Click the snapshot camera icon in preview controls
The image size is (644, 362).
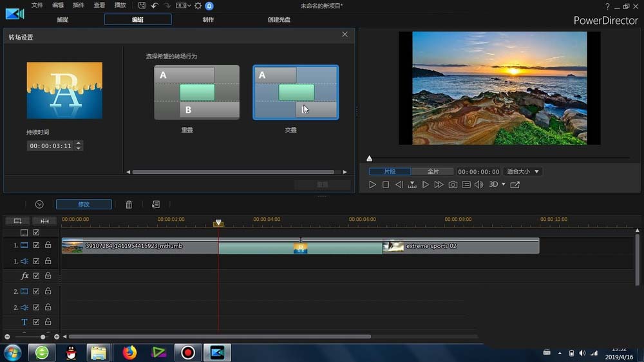453,185
